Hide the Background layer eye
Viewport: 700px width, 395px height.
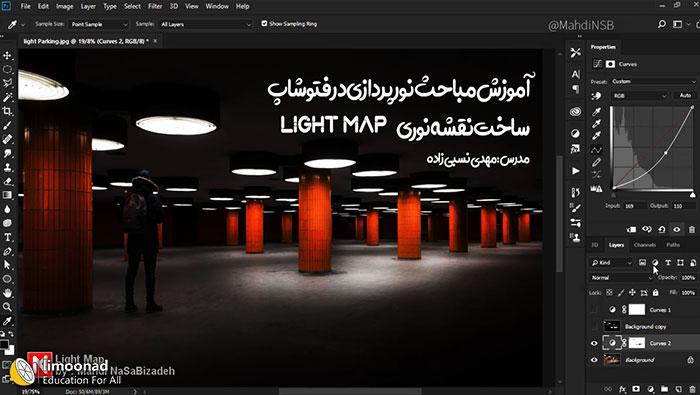click(x=594, y=360)
